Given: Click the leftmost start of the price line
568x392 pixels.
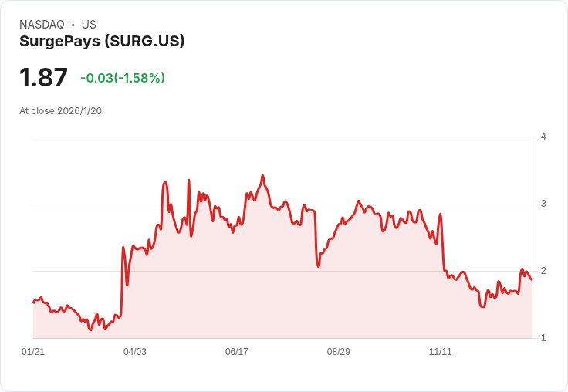Looking at the screenshot, I should (x=33, y=302).
